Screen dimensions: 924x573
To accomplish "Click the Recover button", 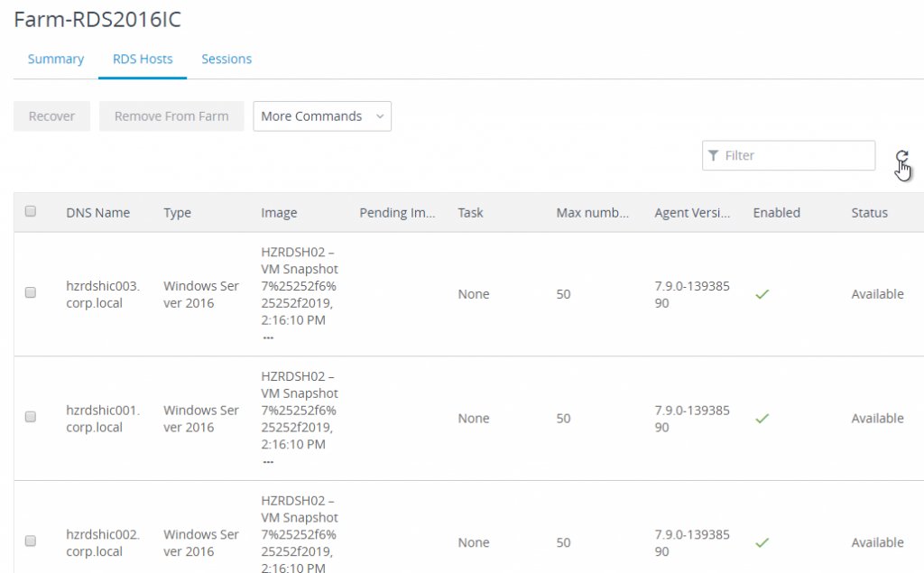I will click(x=51, y=116).
